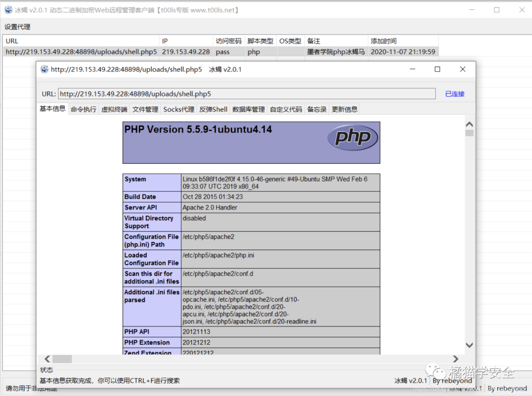Minimize the main 冰蝎 client window
Screen dimensions: 532x396
pyautogui.click(x=471, y=10)
